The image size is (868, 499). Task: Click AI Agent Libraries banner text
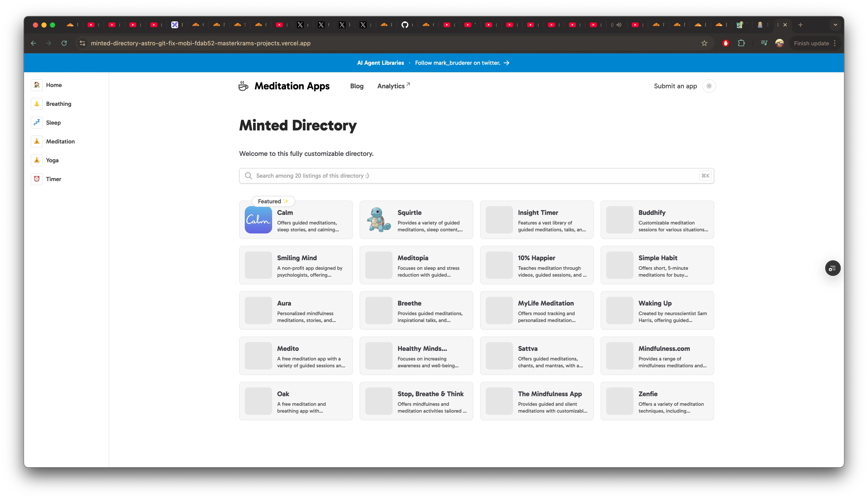tap(380, 63)
